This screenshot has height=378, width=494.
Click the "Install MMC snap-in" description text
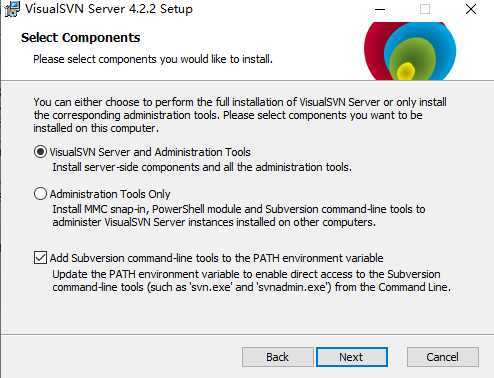[239, 216]
